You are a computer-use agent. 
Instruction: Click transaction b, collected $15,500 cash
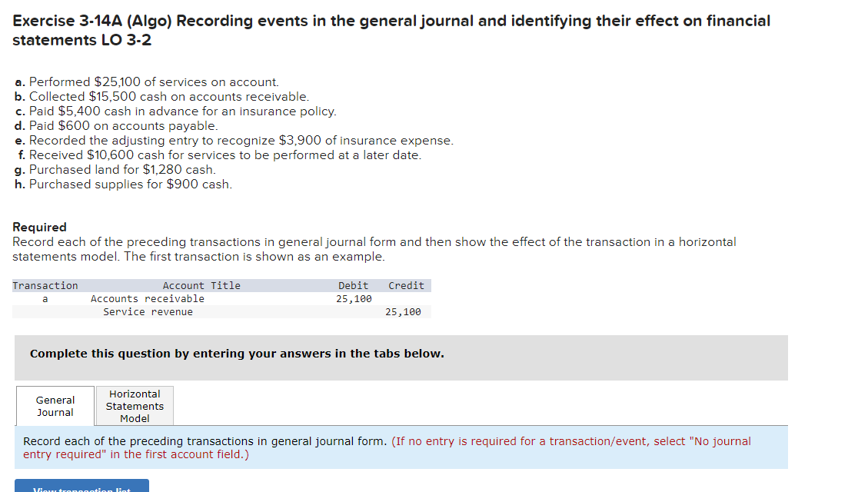tap(161, 96)
